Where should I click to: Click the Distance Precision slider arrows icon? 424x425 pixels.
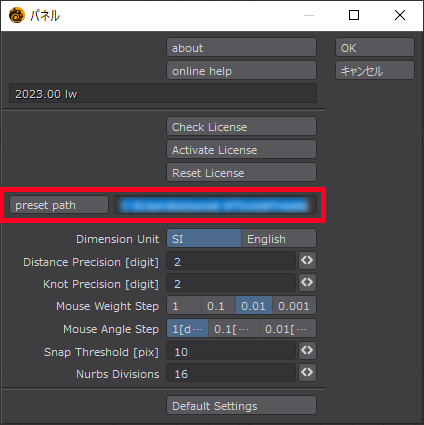tap(307, 260)
